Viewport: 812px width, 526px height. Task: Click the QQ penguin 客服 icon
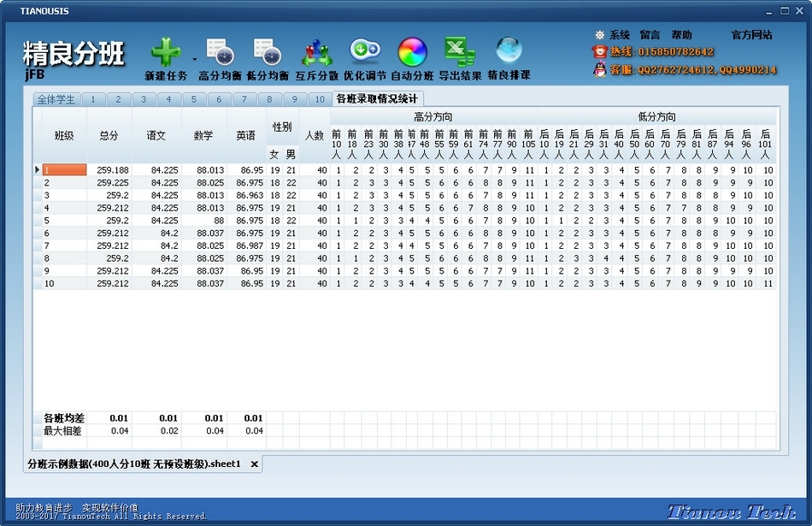coord(600,69)
